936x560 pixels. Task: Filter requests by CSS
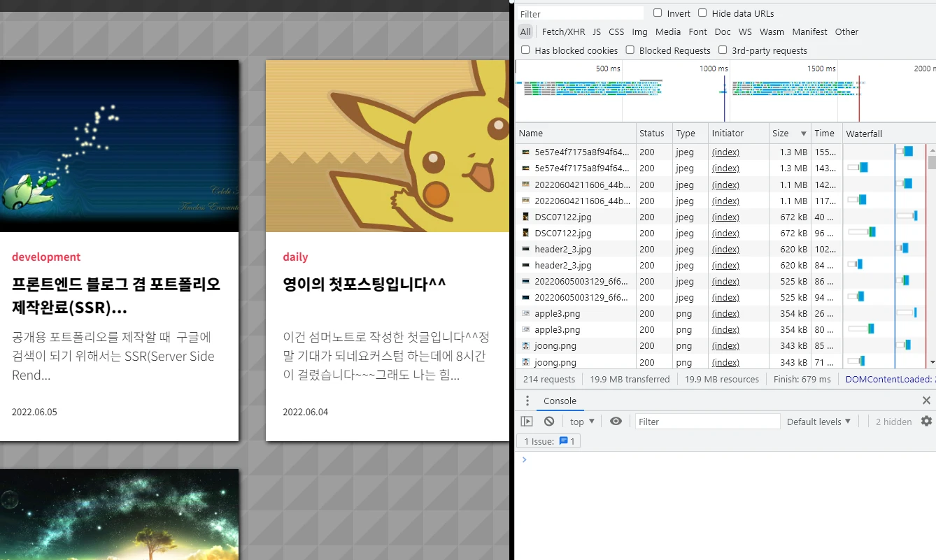(616, 31)
